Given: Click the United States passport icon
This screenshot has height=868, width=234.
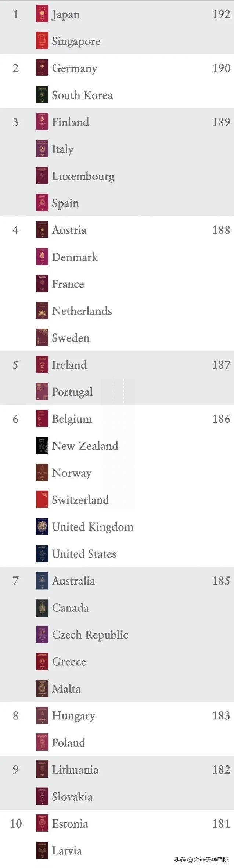Looking at the screenshot, I should pyautogui.click(x=42, y=554).
